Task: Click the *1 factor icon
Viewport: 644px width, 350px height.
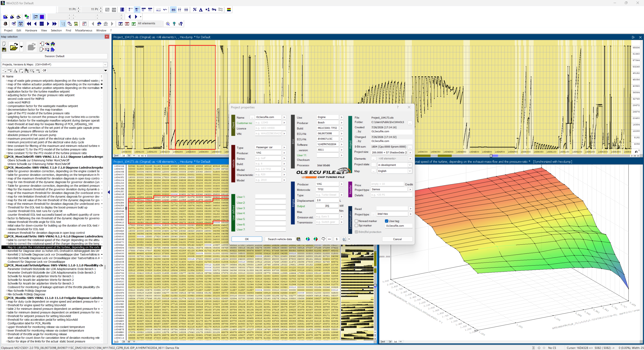Action: click(207, 10)
